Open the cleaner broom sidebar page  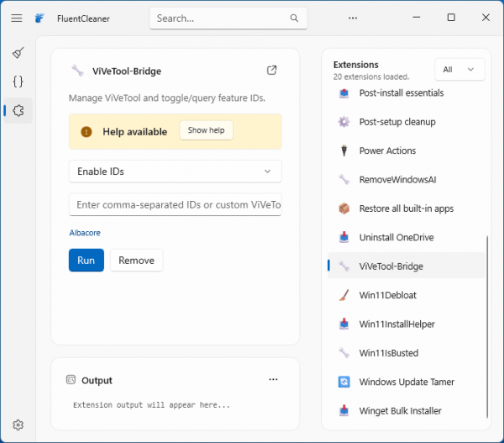(18, 53)
